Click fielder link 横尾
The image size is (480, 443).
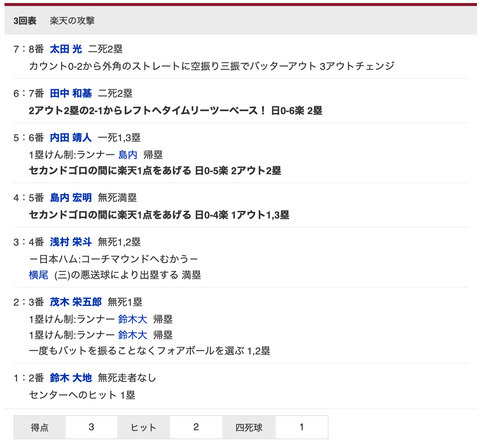coord(38,275)
